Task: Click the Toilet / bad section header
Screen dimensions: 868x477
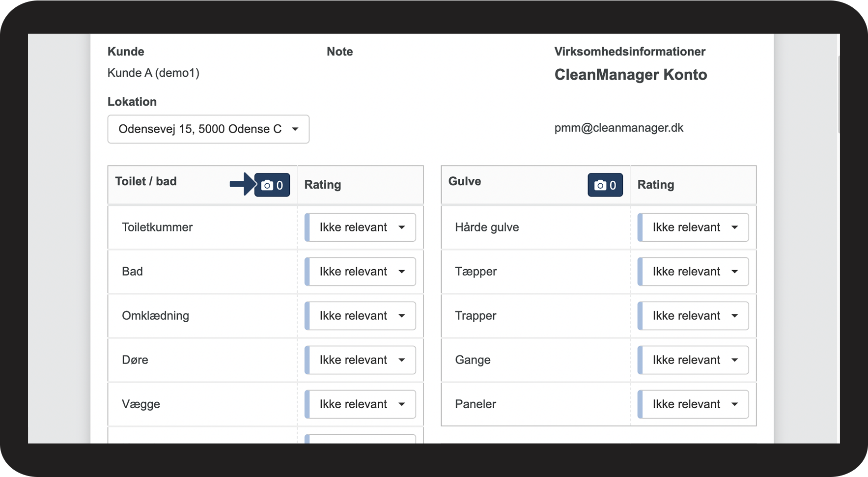Action: click(x=146, y=181)
